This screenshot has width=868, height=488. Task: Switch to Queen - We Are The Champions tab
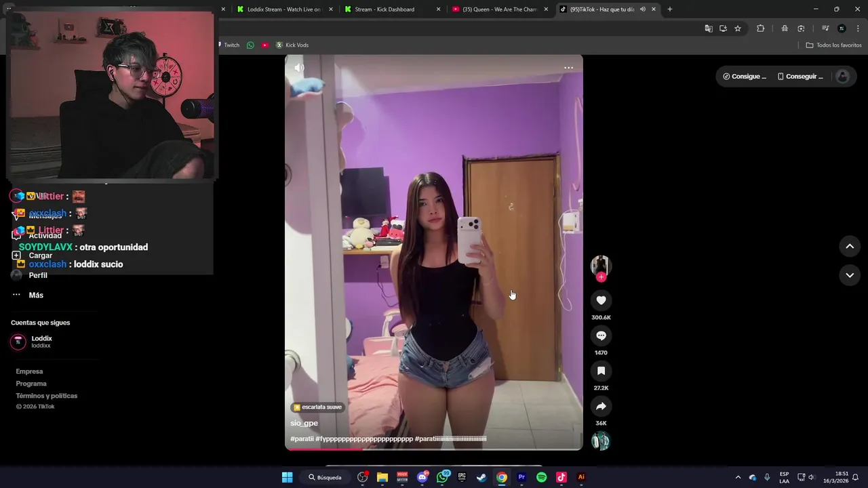(x=500, y=9)
